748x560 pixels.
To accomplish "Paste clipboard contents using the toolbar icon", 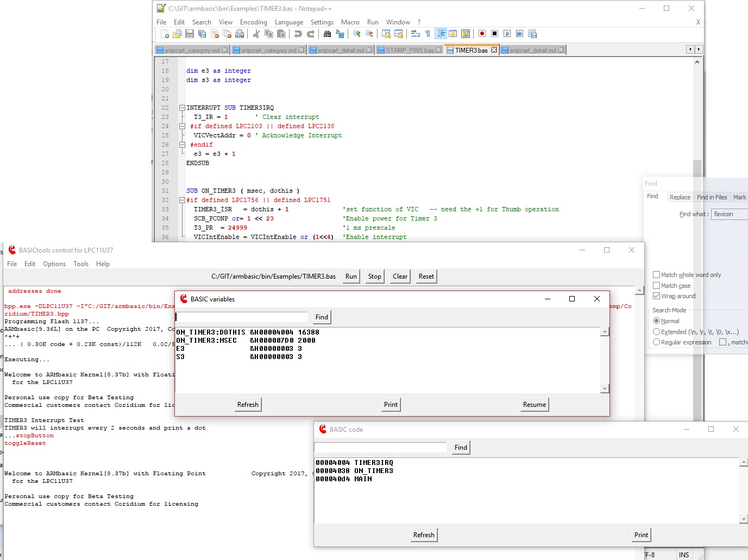I will click(281, 34).
